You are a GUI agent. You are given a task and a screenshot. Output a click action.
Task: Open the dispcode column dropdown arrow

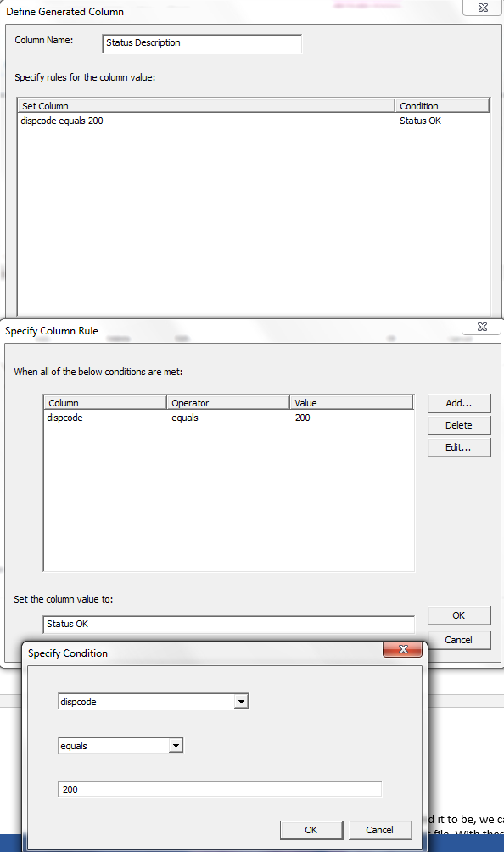[241, 702]
